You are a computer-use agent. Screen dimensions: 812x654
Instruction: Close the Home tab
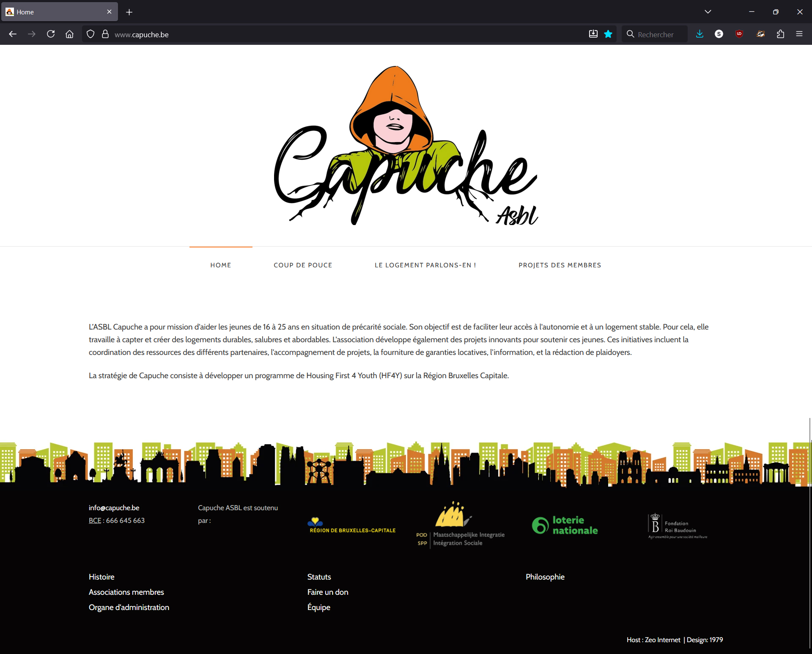(x=109, y=12)
